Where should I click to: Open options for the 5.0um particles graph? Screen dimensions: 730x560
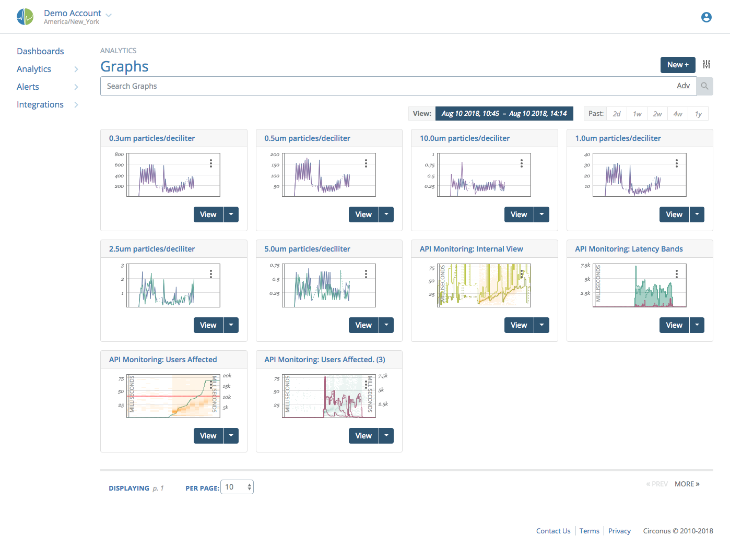point(366,274)
